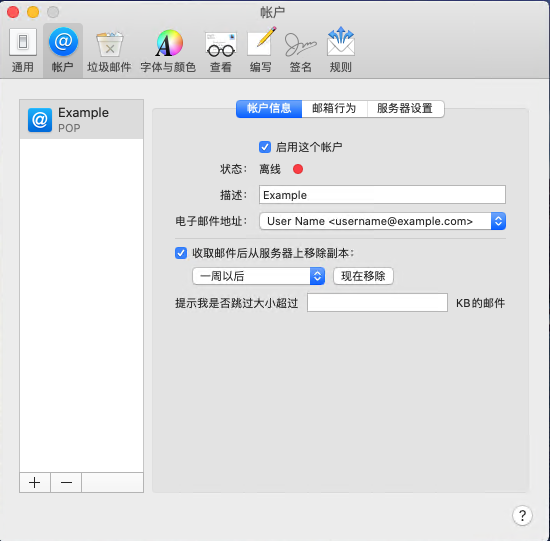Select the 帐户 accounts toolbar icon
Screen dimensions: 550x541
pos(63,51)
